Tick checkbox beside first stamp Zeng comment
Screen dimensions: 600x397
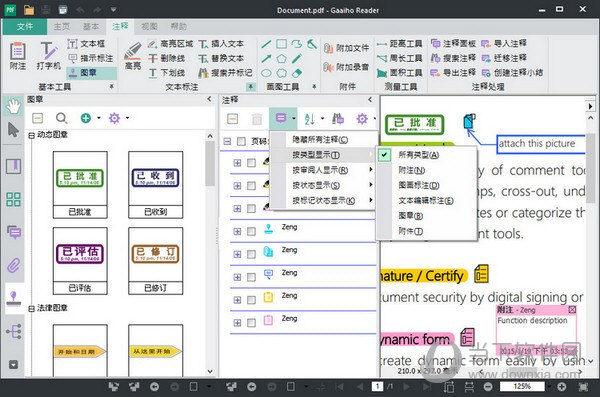point(251,232)
